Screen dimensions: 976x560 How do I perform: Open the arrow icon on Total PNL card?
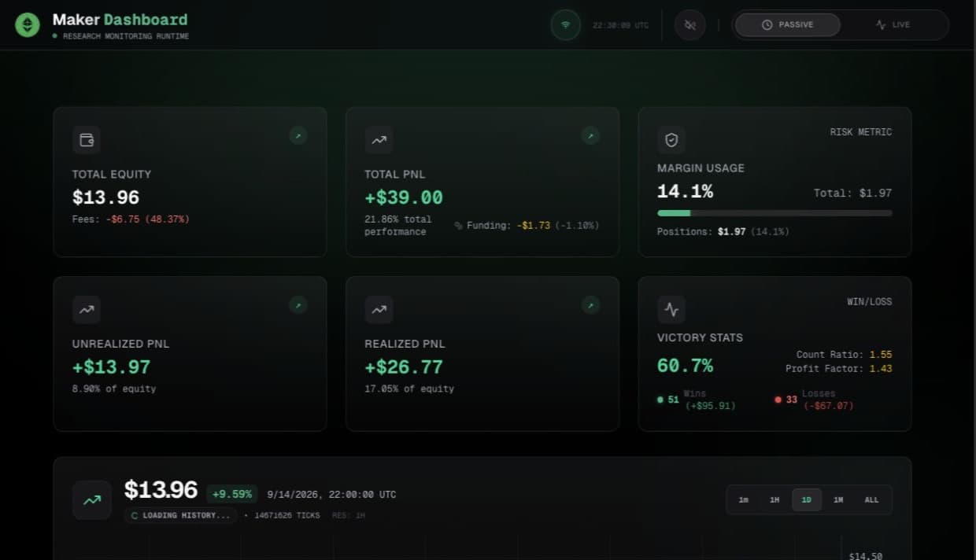click(590, 136)
